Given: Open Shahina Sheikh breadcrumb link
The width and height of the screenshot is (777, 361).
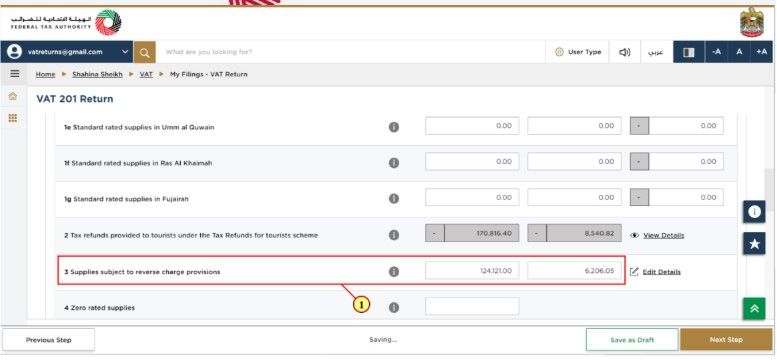Looking at the screenshot, I should point(97,74).
